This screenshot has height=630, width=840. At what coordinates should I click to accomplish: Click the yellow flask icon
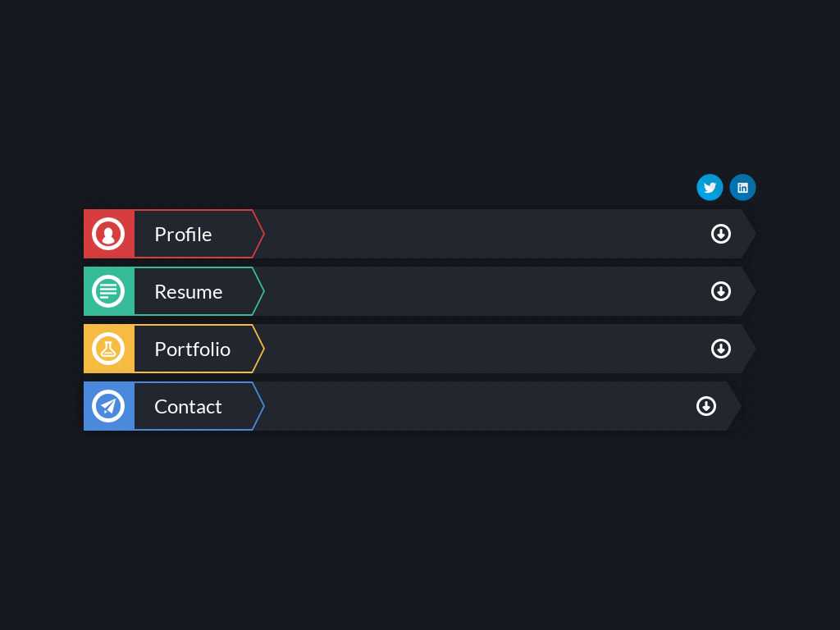(x=108, y=349)
